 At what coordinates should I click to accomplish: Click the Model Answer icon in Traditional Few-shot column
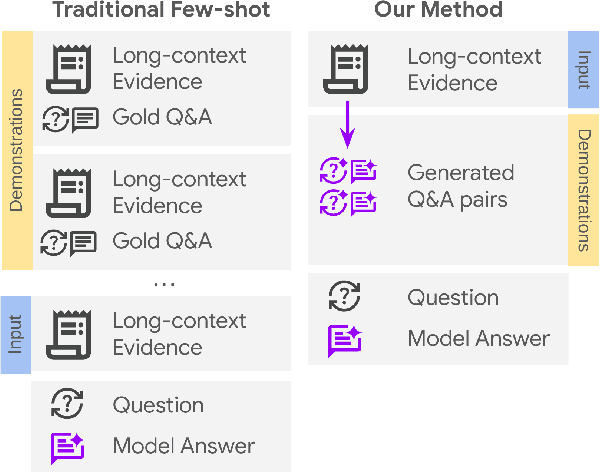[x=69, y=445]
